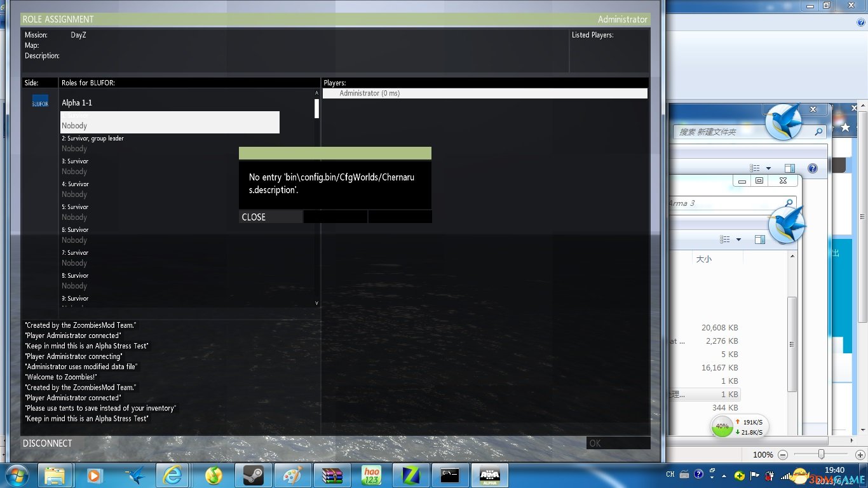The height and width of the screenshot is (488, 868).
Task: Open WinRAR from the taskbar
Action: [332, 475]
